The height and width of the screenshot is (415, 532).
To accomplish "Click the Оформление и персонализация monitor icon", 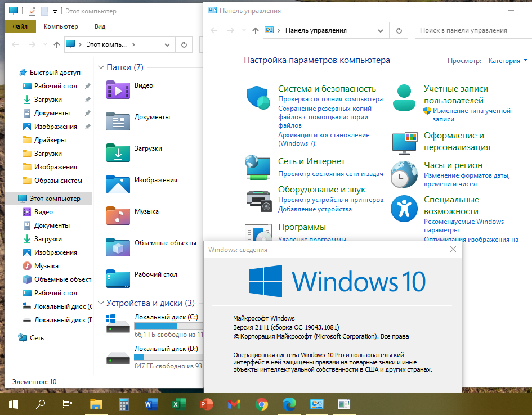I will coord(404,143).
